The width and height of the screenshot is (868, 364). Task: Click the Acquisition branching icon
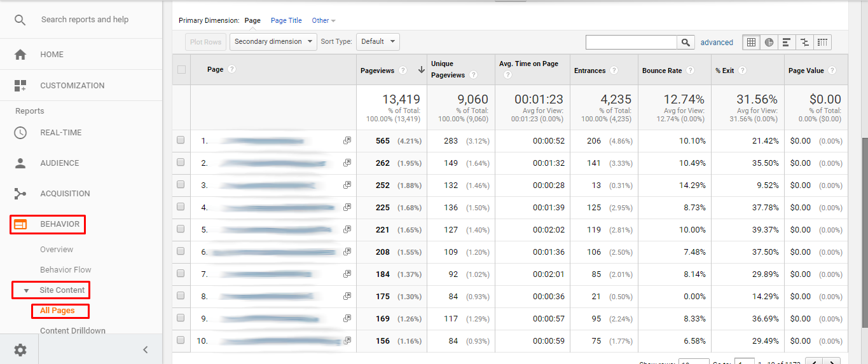pyautogui.click(x=20, y=194)
